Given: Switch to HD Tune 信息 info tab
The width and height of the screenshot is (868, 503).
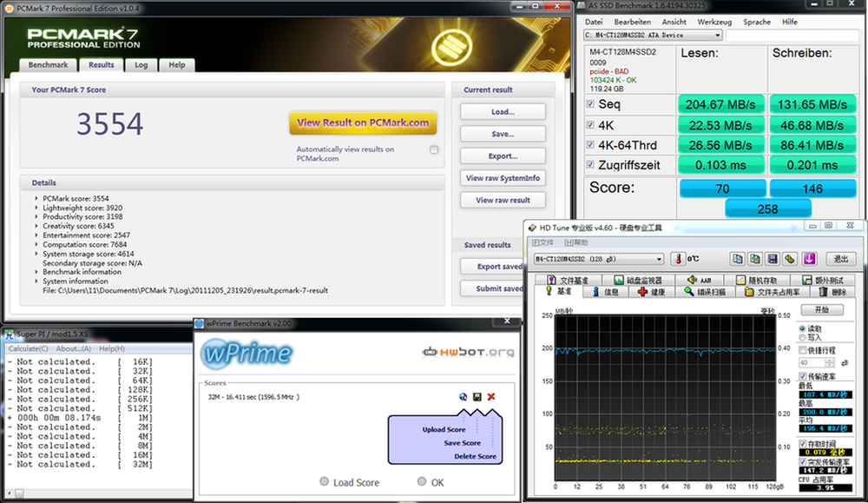Looking at the screenshot, I should [x=606, y=292].
